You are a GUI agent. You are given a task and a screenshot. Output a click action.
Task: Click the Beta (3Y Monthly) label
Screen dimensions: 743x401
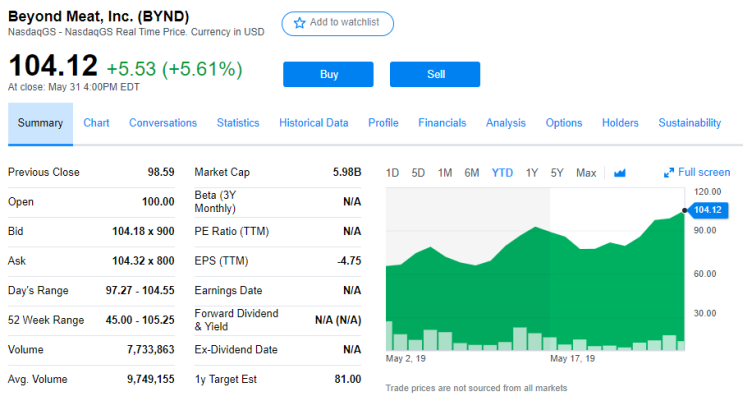215,202
